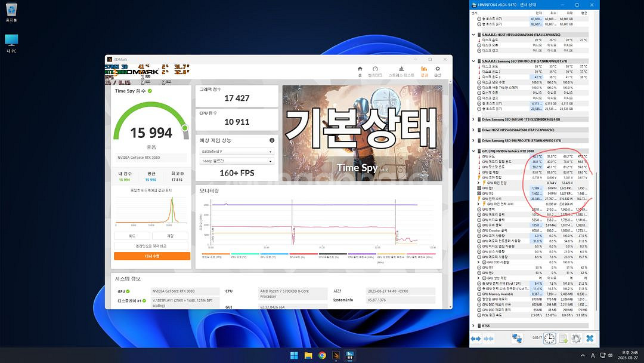Open the Options gear tab in 3DMark
Viewport: 644px width, 363px height.
(x=438, y=72)
